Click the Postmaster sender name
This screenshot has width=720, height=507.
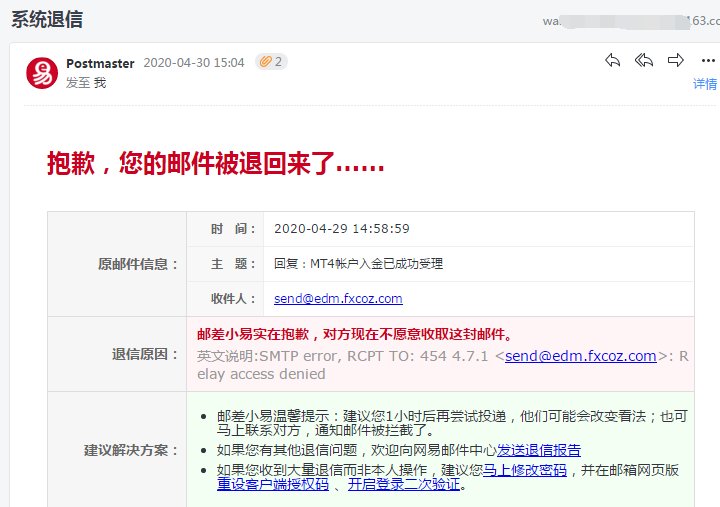[x=100, y=63]
